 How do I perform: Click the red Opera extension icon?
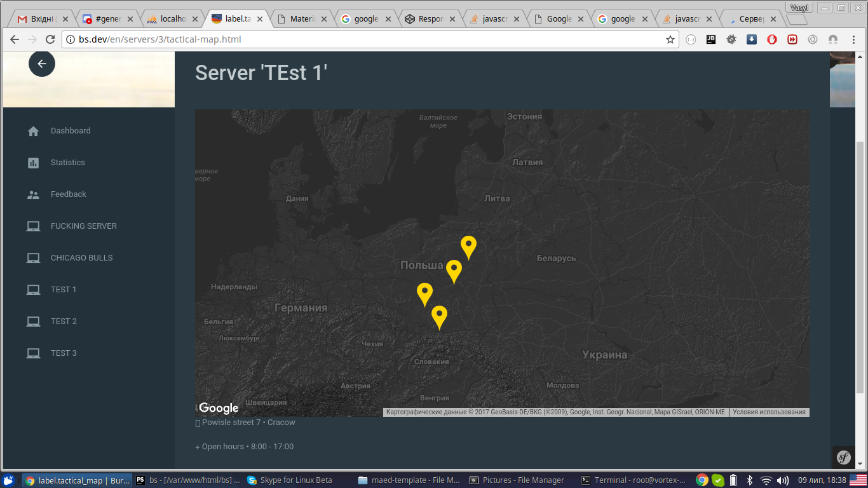[x=772, y=39]
